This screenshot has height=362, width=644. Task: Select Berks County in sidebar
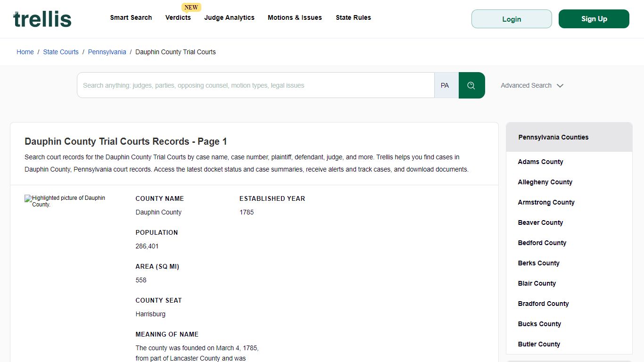coord(539,263)
